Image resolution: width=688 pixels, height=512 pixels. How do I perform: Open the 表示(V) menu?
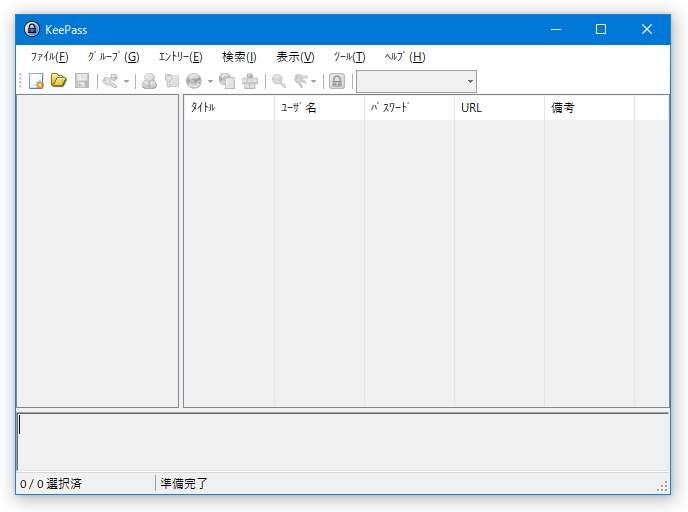[x=295, y=57]
